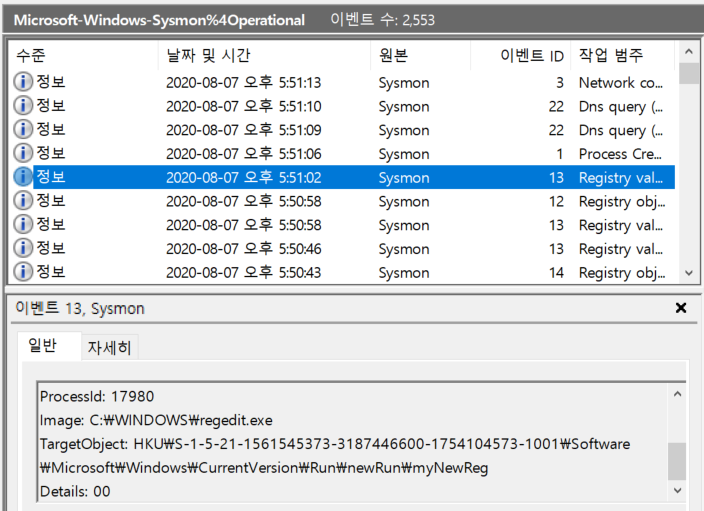704x511 pixels.
Task: Click info icon of 5:50:58 event ID 12
Action: pyautogui.click(x=22, y=201)
